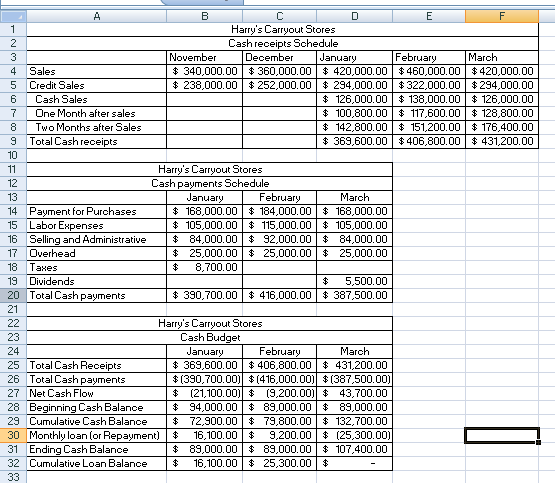
Task: Select column D header
Action: pyautogui.click(x=355, y=16)
